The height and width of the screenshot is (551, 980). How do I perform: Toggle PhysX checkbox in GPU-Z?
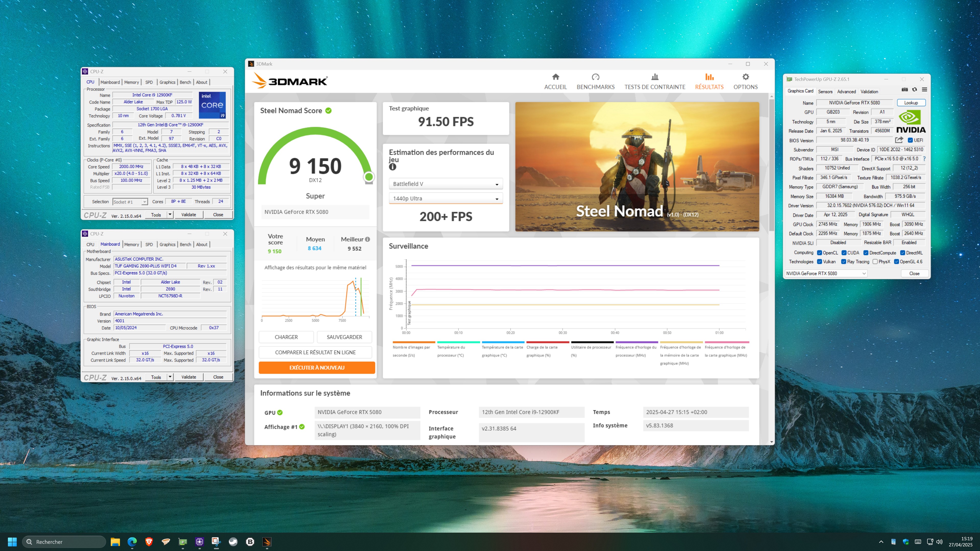(875, 262)
